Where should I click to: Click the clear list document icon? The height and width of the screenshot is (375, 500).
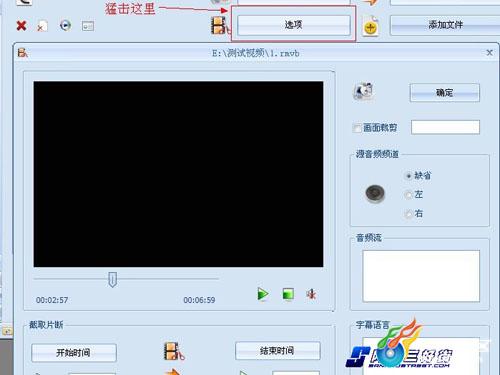pyautogui.click(x=42, y=26)
